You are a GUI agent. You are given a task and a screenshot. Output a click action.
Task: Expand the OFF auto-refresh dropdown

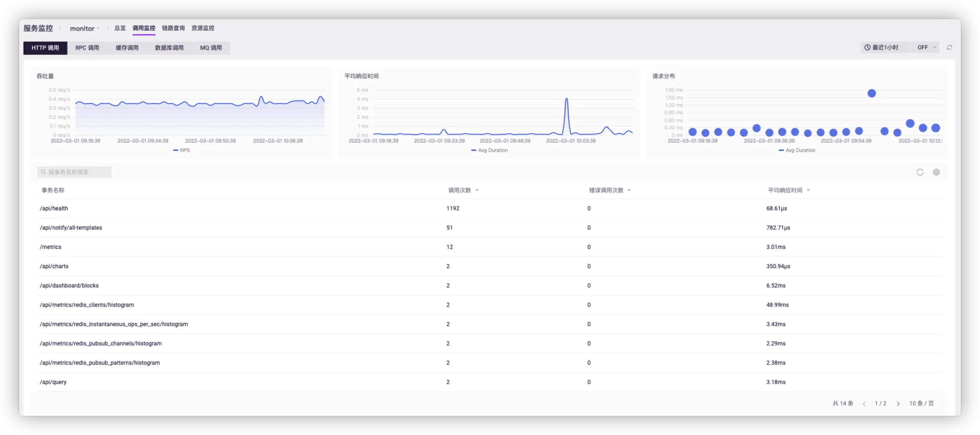(927, 48)
